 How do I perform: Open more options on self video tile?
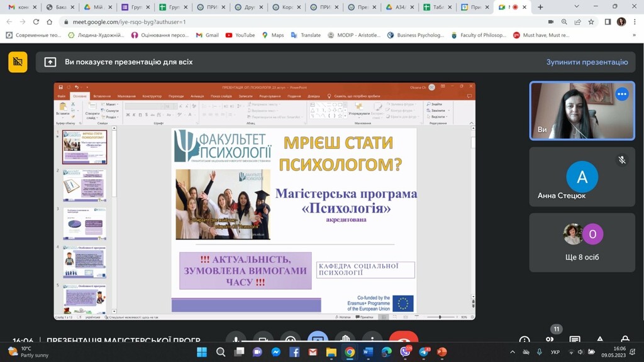(x=621, y=94)
